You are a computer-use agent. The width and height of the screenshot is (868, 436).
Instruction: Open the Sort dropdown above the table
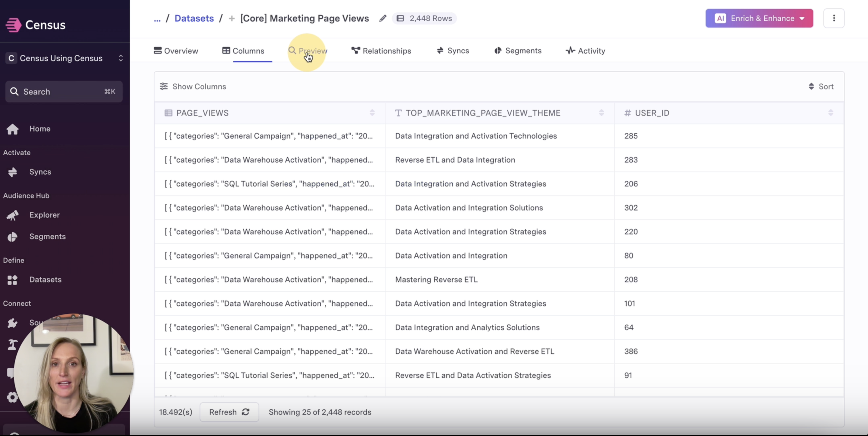tap(821, 86)
